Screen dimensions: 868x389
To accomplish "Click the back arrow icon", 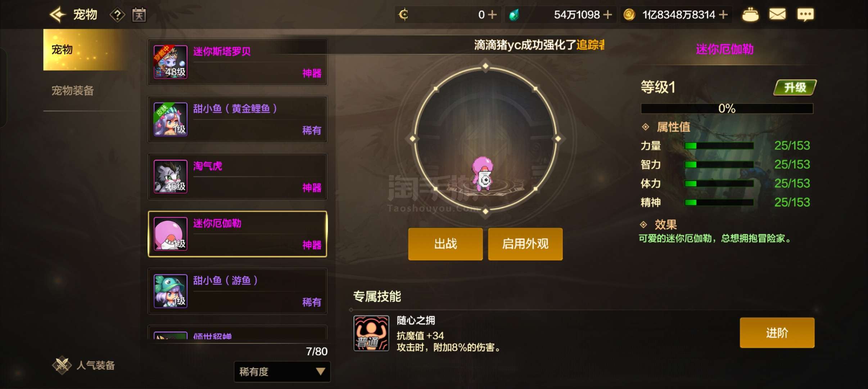I will (x=58, y=15).
